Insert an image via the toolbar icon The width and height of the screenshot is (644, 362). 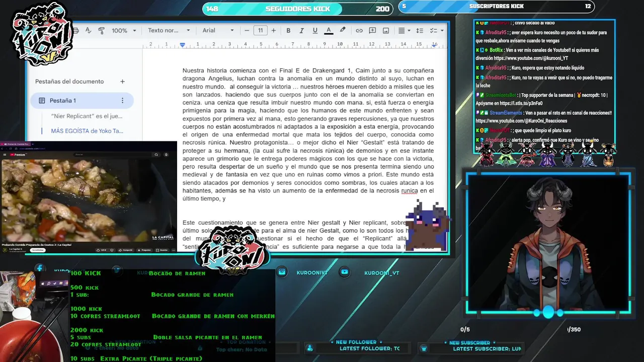[386, 30]
